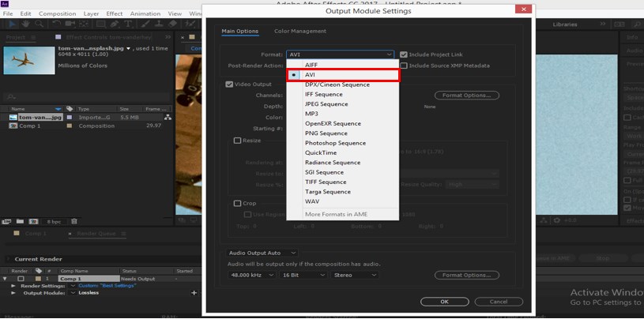Screen dimensions: 644x319
Task: Open the 16 Bit audio depth dropdown
Action: 303,275
